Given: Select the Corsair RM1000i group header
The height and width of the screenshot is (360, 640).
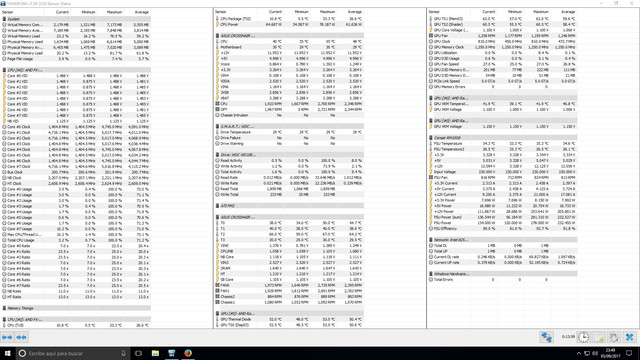Looking at the screenshot, I should point(502,138).
